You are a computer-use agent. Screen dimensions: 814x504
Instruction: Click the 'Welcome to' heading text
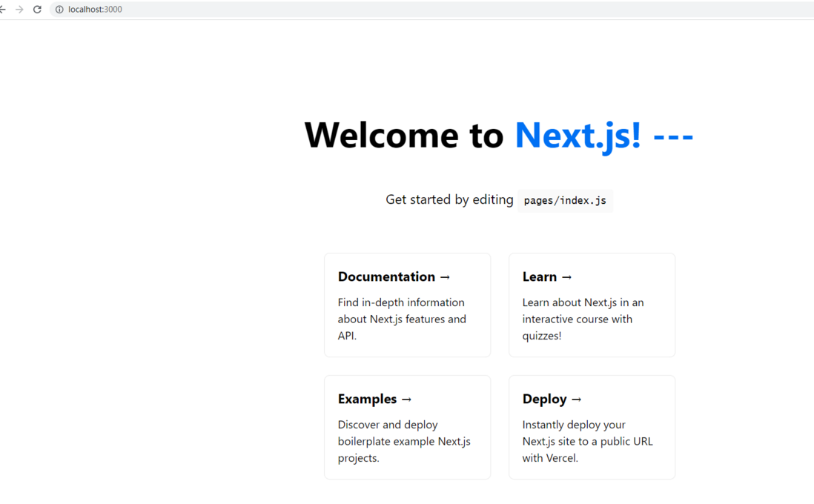point(404,135)
